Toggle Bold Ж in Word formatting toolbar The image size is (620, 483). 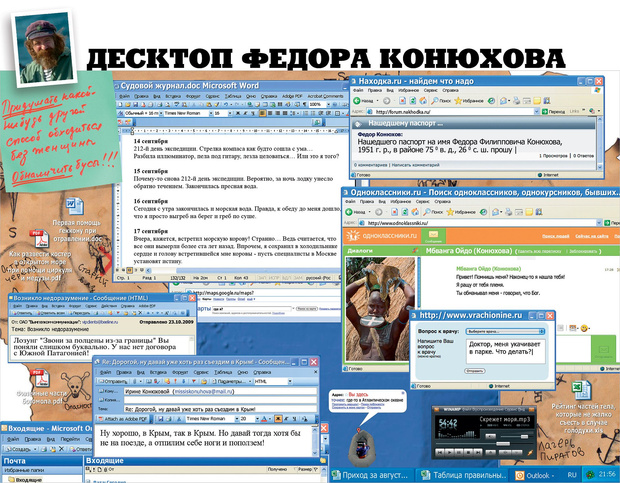(x=238, y=113)
